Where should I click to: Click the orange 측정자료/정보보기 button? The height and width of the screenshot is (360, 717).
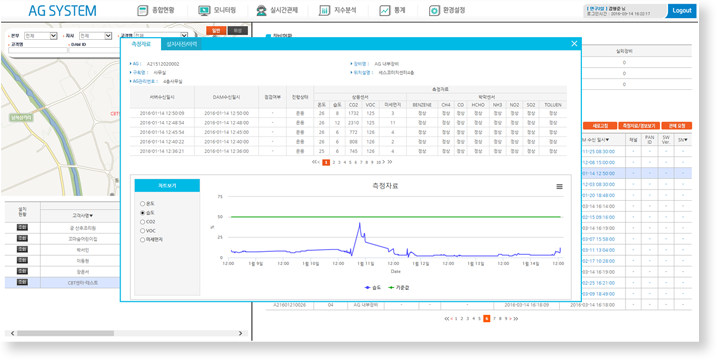click(x=638, y=125)
